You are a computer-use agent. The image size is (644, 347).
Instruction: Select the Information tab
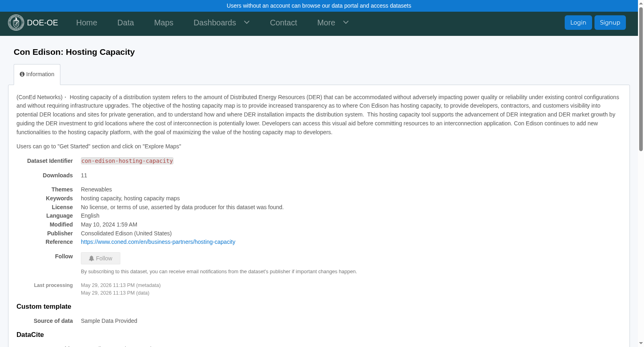(x=37, y=75)
